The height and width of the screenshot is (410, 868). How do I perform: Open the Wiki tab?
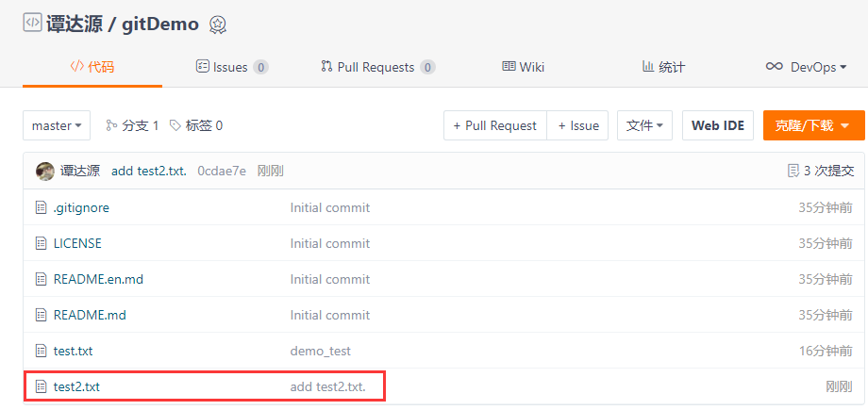pos(523,67)
